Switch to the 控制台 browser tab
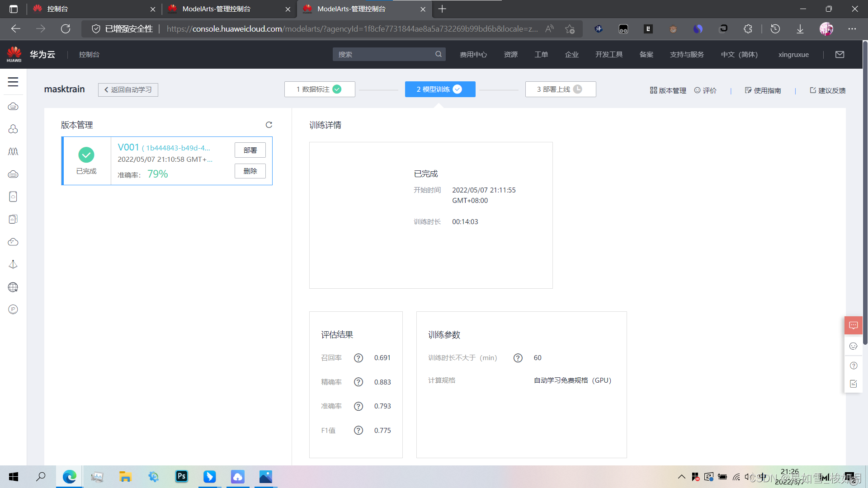This screenshot has width=868, height=488. click(94, 9)
